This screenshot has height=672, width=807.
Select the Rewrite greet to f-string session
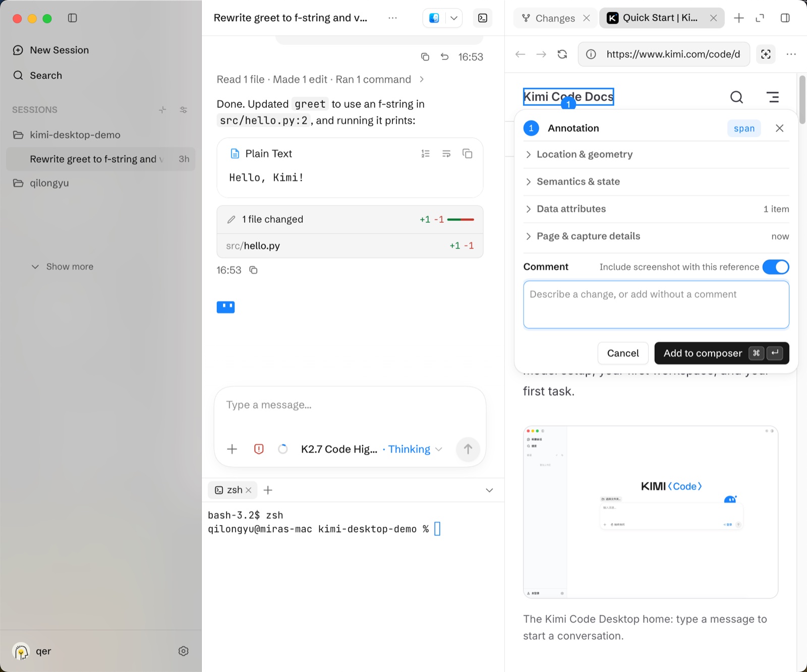[x=100, y=159]
